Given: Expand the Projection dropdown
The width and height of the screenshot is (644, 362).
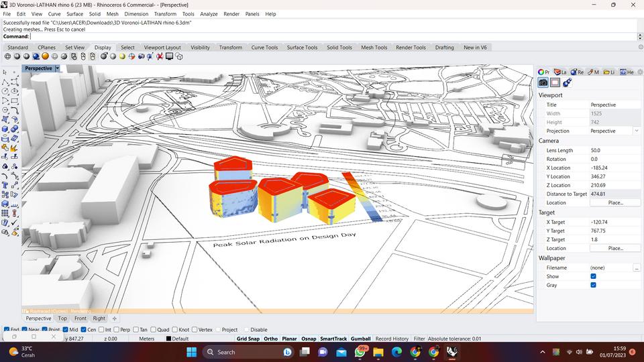Looking at the screenshot, I should coord(636,131).
